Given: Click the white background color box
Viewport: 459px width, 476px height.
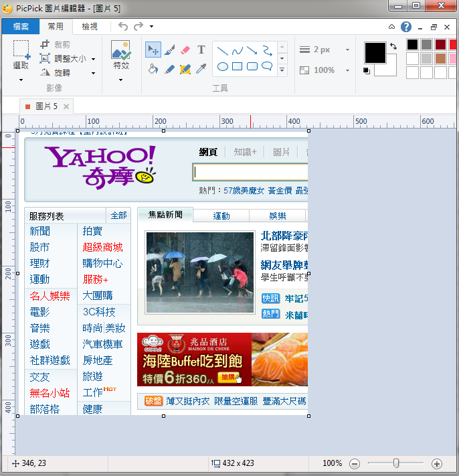Looking at the screenshot, I should point(391,69).
